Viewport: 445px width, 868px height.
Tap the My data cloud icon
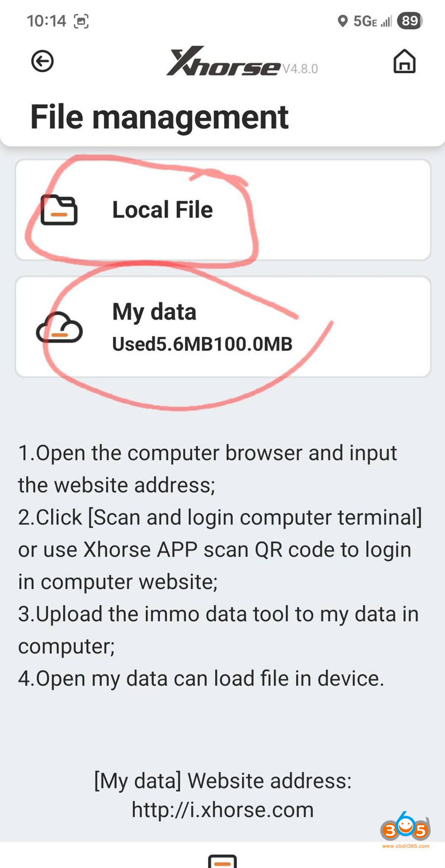click(59, 327)
